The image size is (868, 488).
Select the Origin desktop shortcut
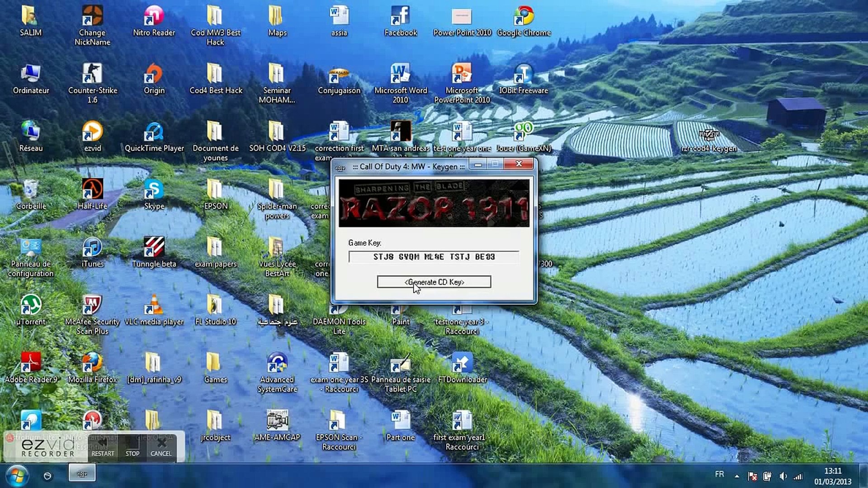(x=154, y=79)
